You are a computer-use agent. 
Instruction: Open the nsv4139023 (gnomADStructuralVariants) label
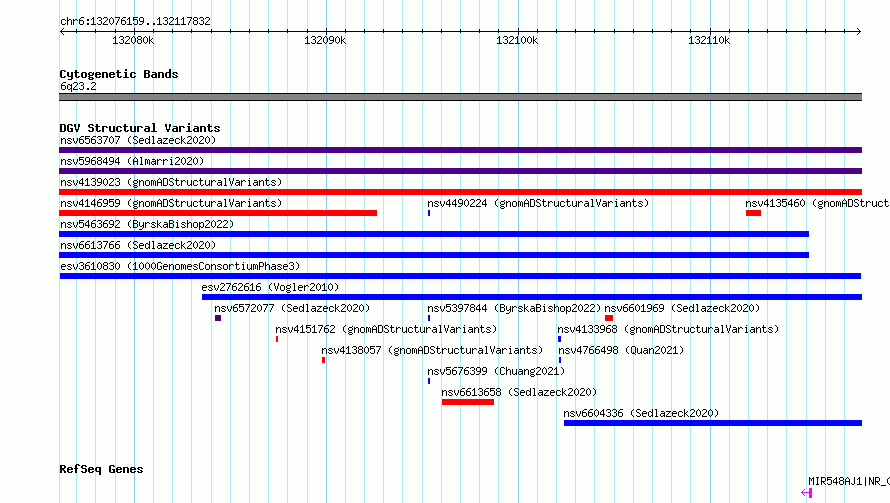(x=171, y=182)
